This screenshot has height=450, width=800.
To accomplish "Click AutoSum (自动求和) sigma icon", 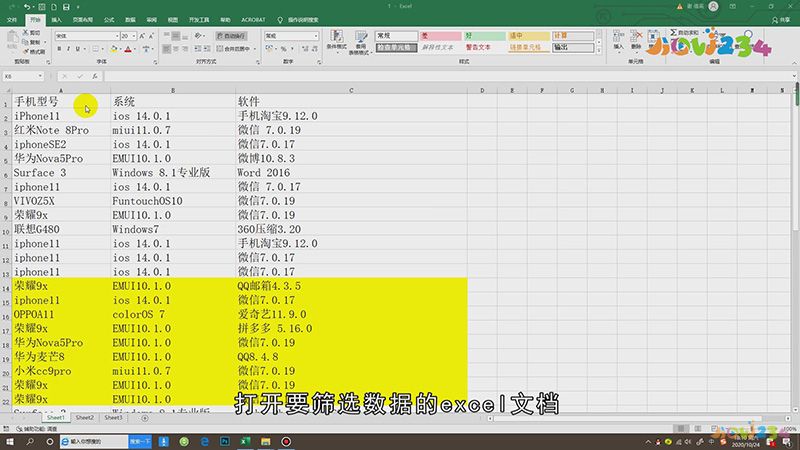I will pos(673,32).
